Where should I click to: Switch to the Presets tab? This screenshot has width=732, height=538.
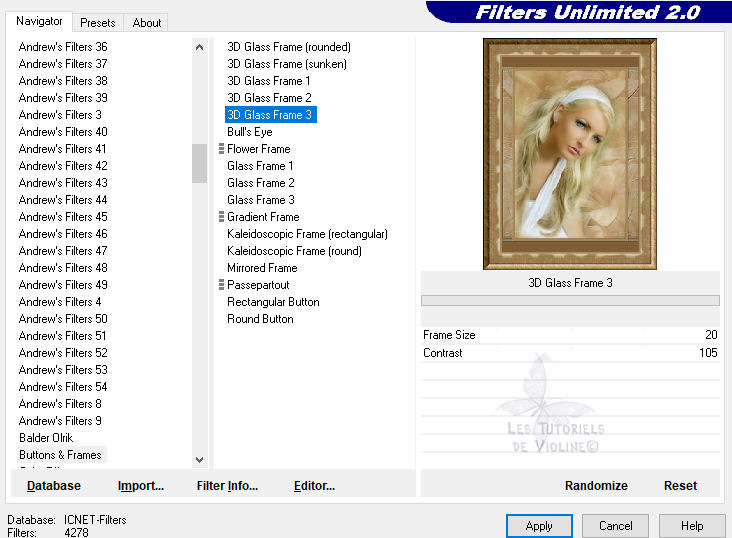click(x=98, y=22)
